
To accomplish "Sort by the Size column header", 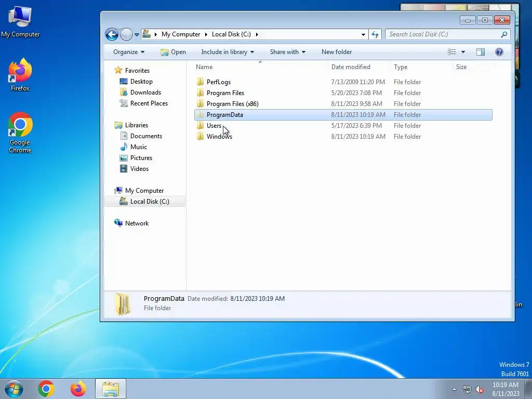I will [473, 67].
